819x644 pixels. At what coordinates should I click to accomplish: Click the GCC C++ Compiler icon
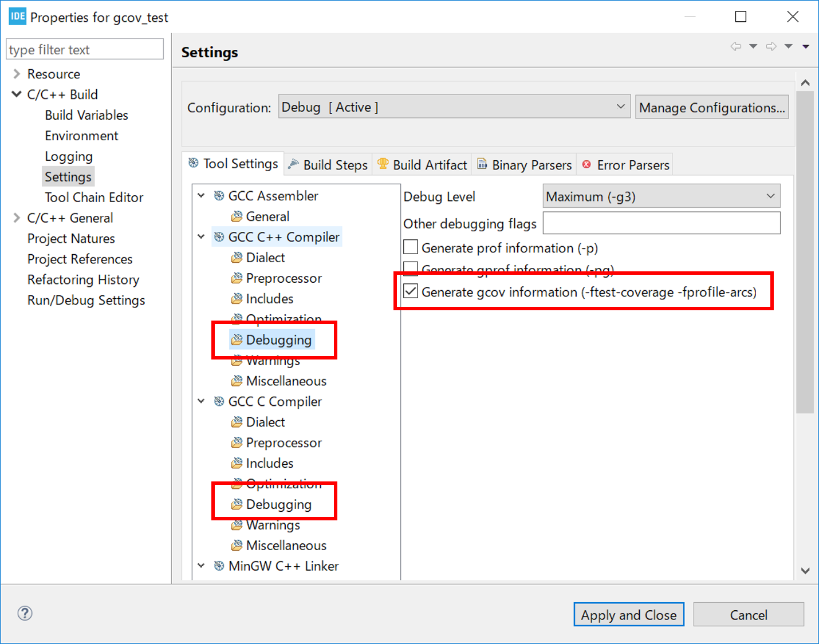tap(219, 236)
